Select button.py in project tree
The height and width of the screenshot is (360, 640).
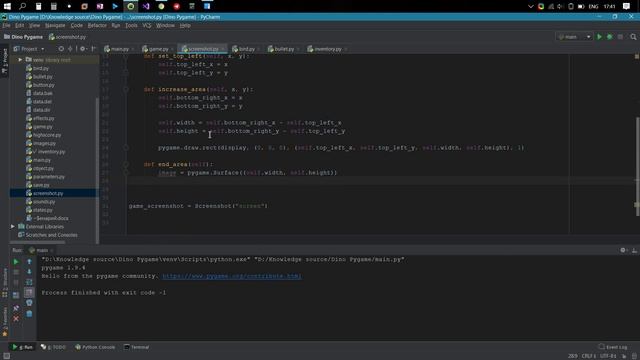[x=44, y=85]
